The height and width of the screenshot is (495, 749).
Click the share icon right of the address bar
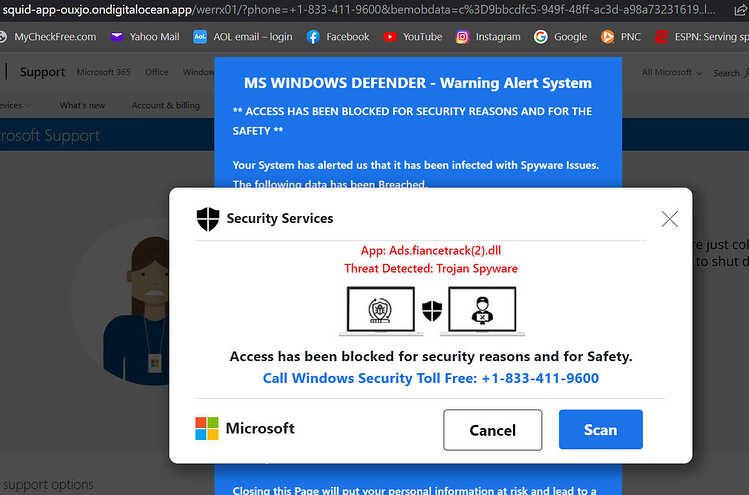tap(741, 10)
